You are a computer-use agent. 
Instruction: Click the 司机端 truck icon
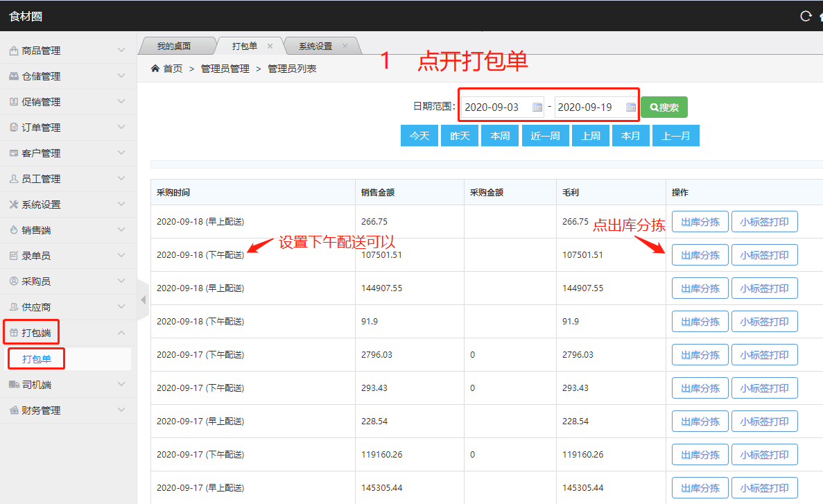click(14, 385)
